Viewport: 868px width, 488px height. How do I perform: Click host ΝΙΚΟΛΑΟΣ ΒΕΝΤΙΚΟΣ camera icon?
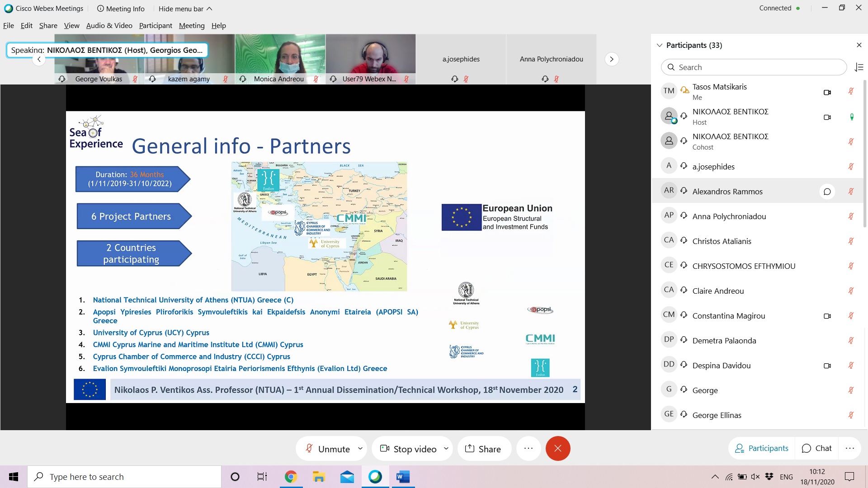[827, 117]
